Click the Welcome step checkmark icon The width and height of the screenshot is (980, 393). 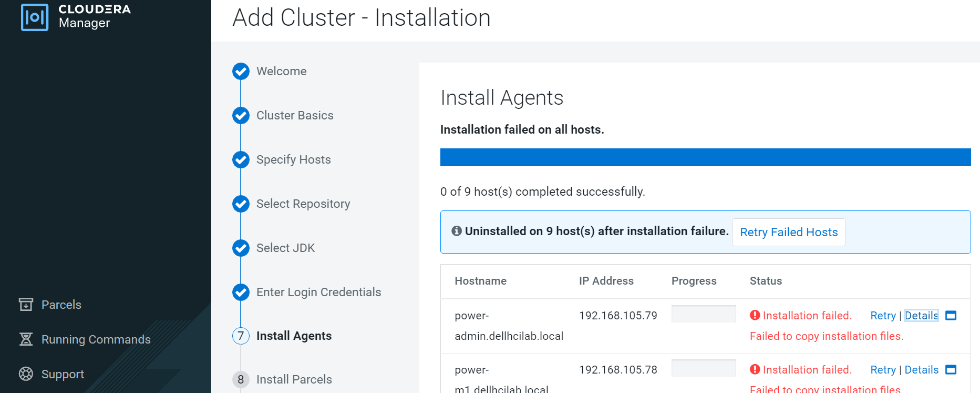[x=241, y=71]
